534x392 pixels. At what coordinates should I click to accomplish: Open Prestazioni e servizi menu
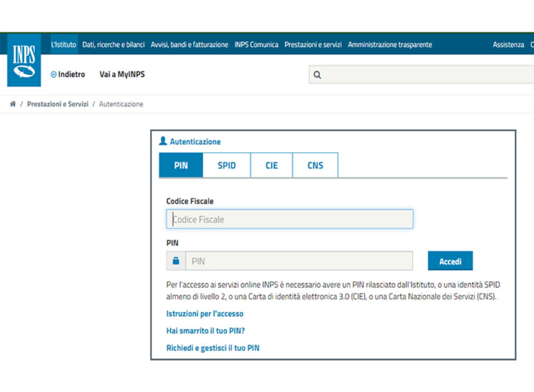(x=313, y=45)
